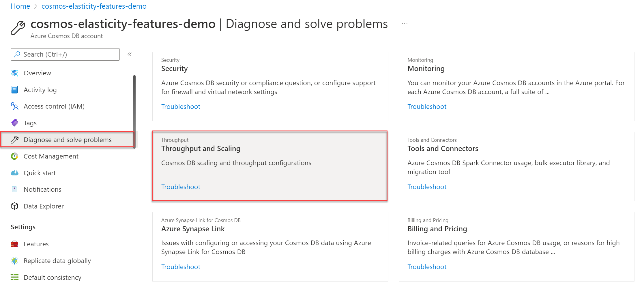Click the Data Explorer cube icon
Viewport: 644px width, 287px height.
[x=14, y=206]
